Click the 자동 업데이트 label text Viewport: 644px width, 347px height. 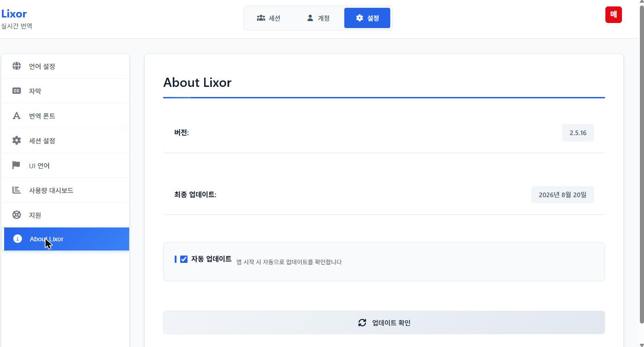(x=211, y=259)
